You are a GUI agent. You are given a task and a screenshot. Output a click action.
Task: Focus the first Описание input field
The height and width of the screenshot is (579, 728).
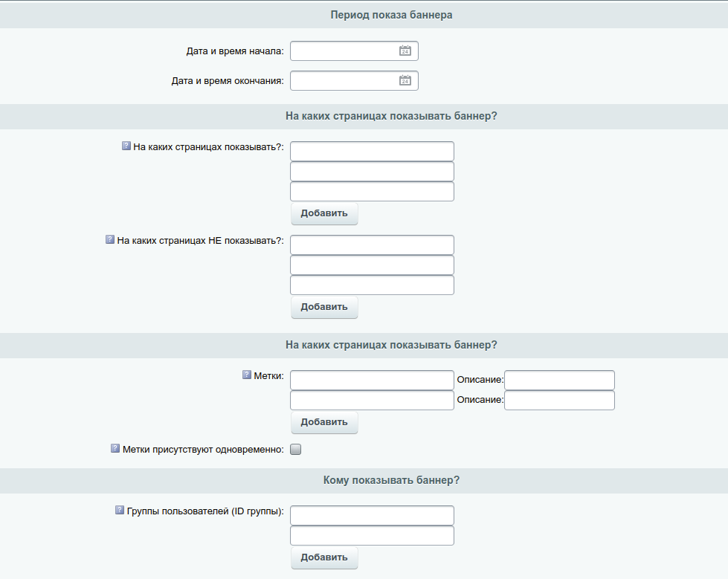(559, 380)
